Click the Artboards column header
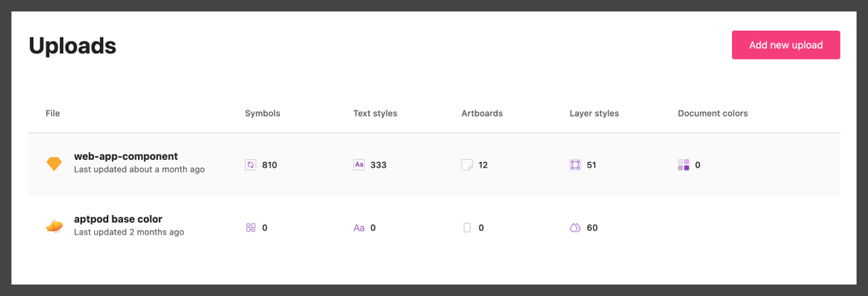This screenshot has width=868, height=296. tap(482, 114)
